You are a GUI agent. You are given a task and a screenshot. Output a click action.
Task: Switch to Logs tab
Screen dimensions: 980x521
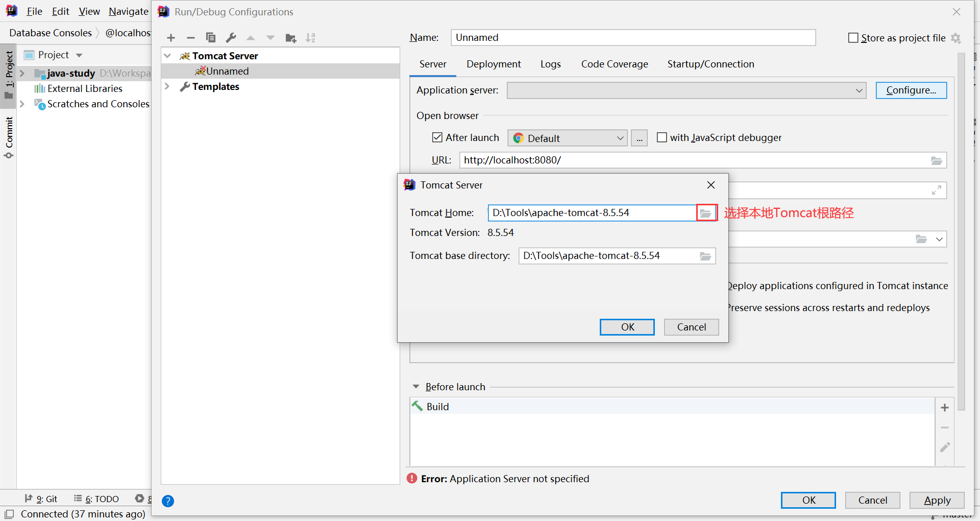[551, 64]
